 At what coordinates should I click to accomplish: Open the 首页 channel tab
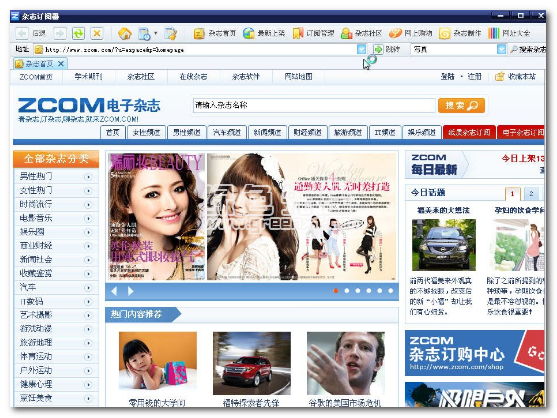click(113, 132)
